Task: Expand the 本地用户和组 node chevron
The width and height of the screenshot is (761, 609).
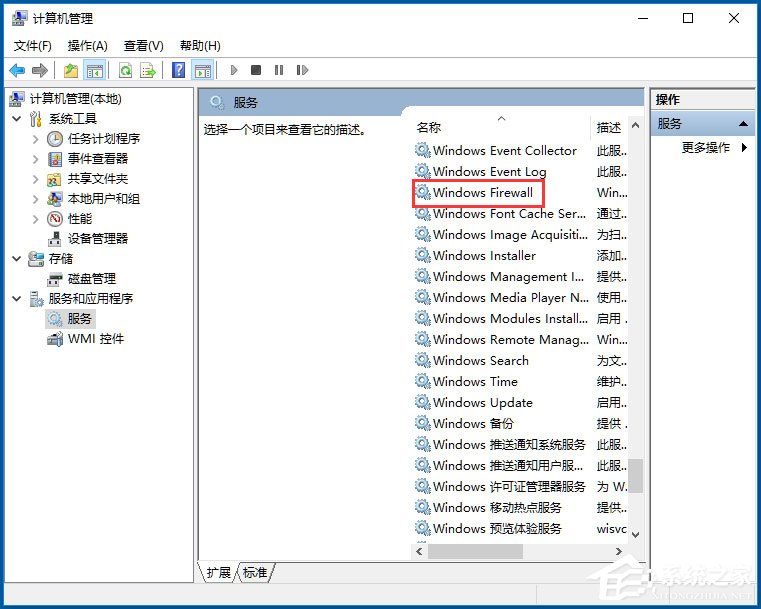Action: pyautogui.click(x=35, y=198)
